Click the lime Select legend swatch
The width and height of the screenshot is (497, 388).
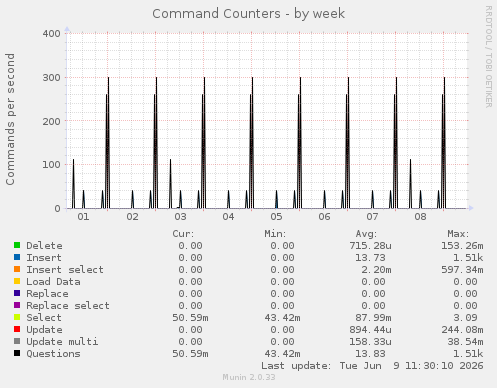click(17, 317)
